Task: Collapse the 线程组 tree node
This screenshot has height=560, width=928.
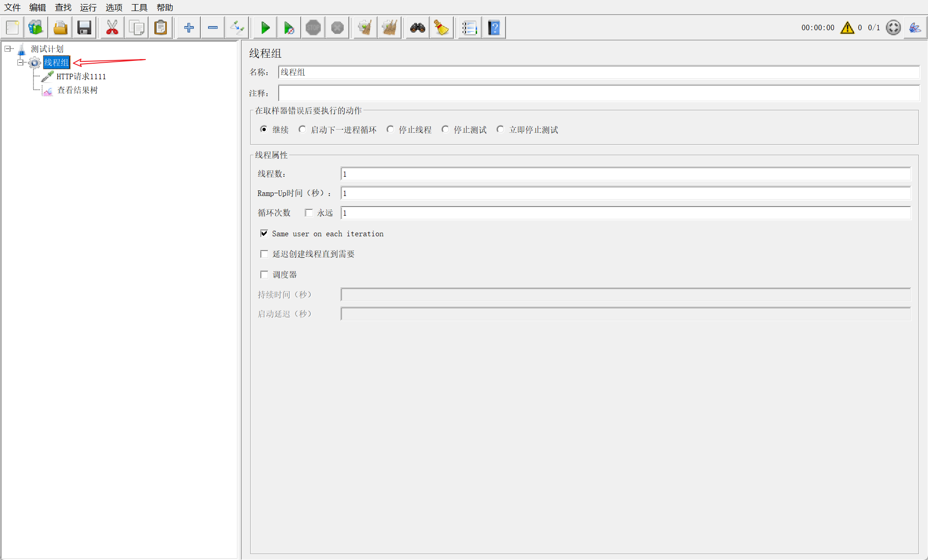Action: [x=20, y=63]
